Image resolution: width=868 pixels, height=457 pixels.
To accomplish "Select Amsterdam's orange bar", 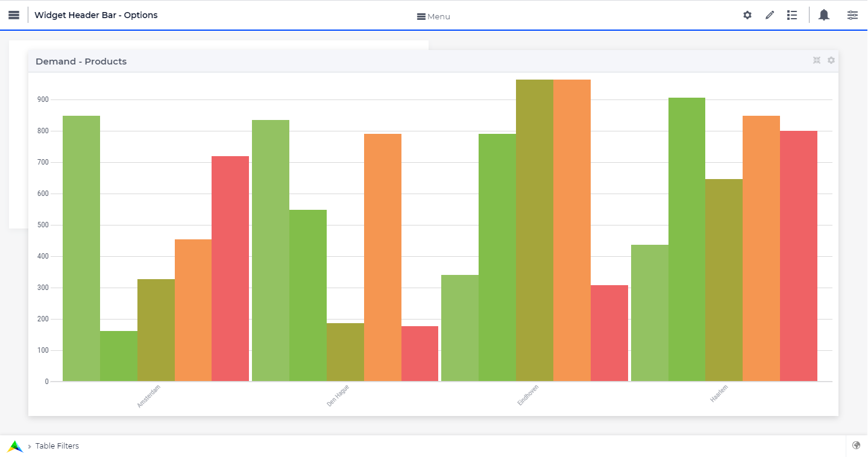I will (x=193, y=310).
